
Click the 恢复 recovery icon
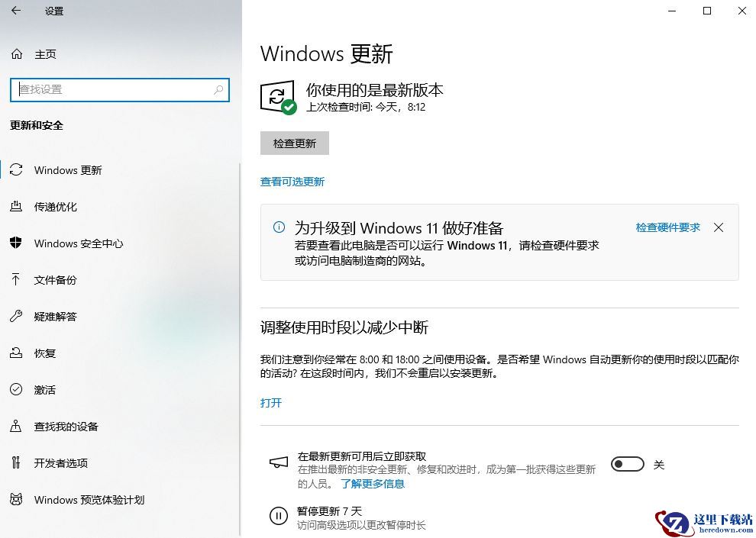click(16, 353)
